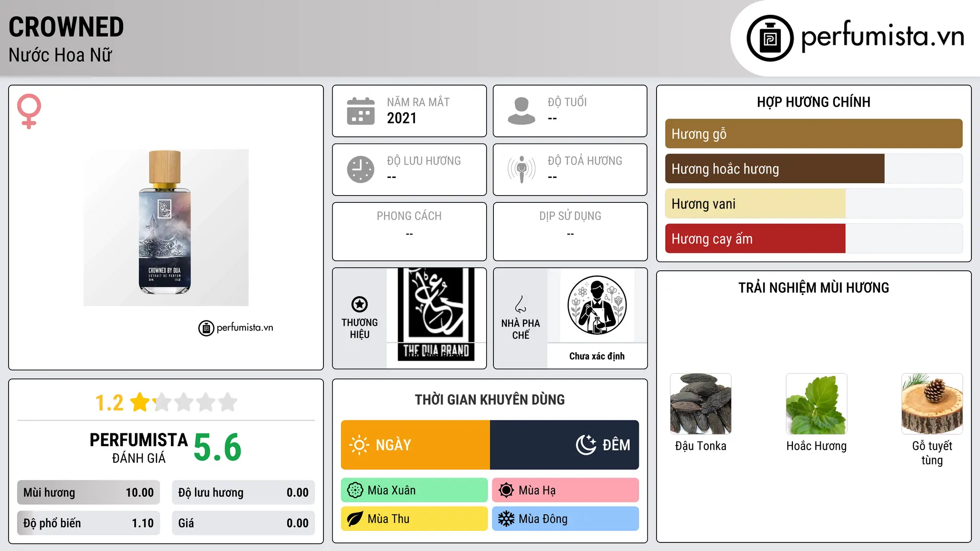Click the Độ Toả Hương label
This screenshot has height=551, width=980.
click(x=585, y=161)
